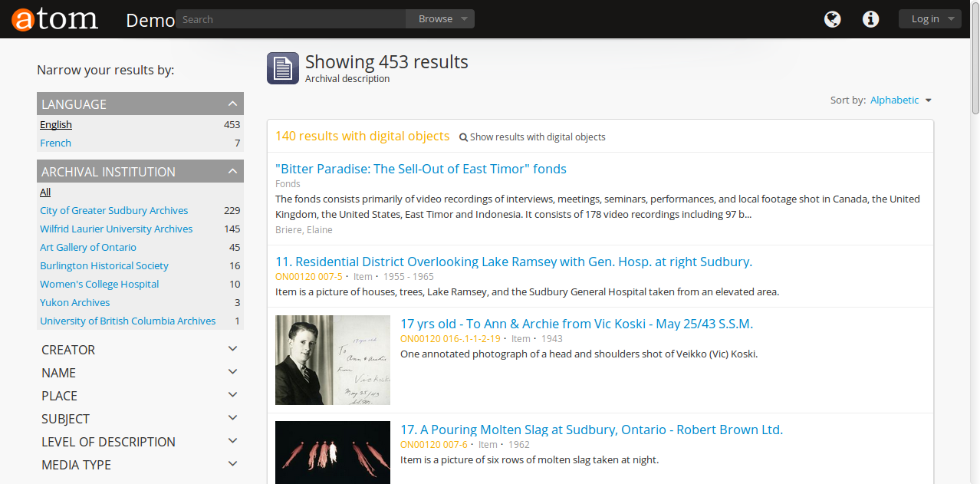This screenshot has height=484, width=980.
Task: Select the Art Gallery of Ontario filter
Action: click(x=88, y=248)
